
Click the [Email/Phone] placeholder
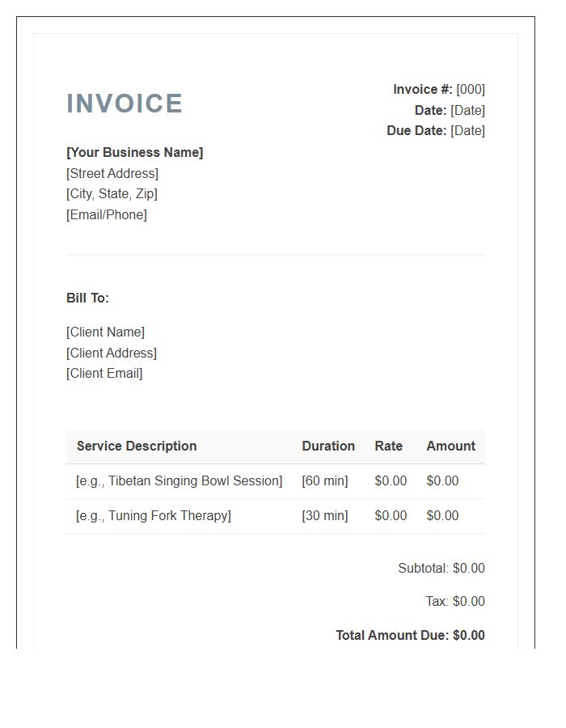click(107, 214)
